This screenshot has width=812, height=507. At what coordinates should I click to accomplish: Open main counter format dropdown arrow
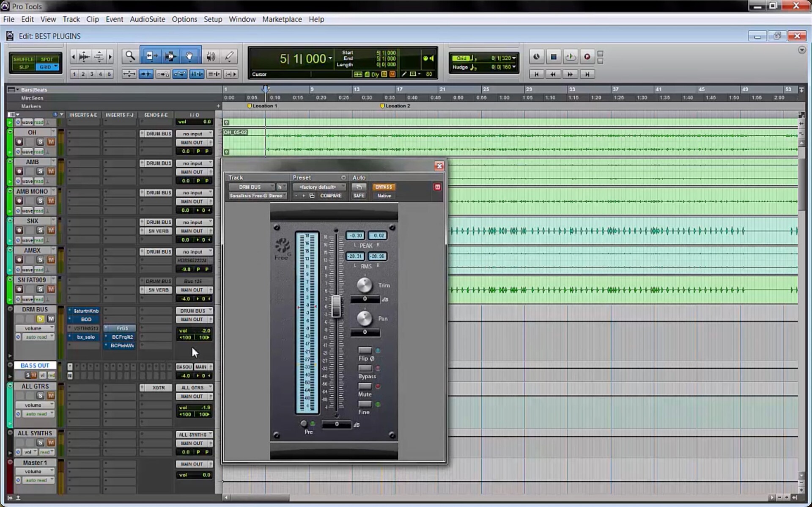pyautogui.click(x=330, y=58)
